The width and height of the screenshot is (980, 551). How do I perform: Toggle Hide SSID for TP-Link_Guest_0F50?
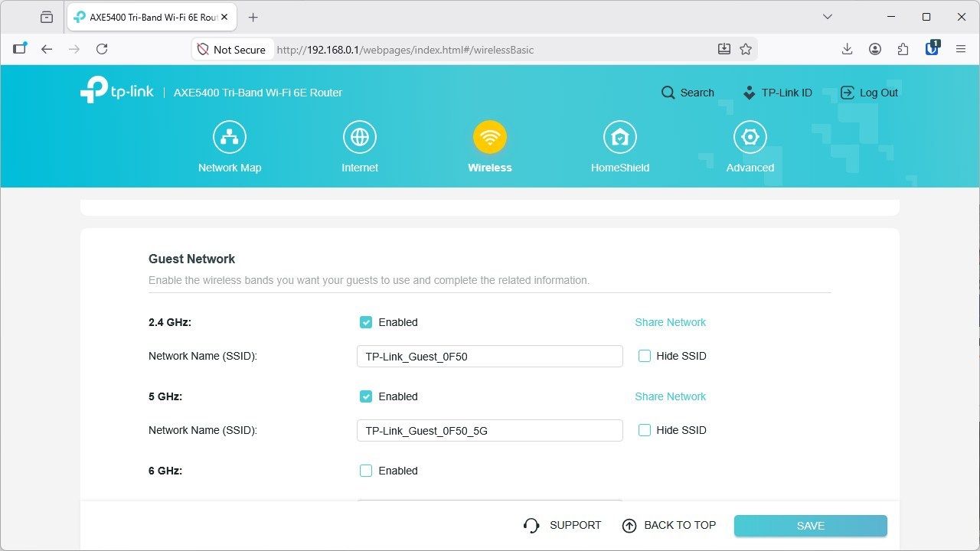pos(645,356)
